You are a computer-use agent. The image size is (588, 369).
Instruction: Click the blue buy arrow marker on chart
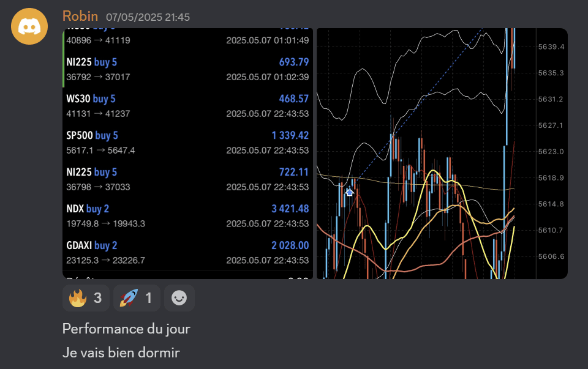point(350,192)
